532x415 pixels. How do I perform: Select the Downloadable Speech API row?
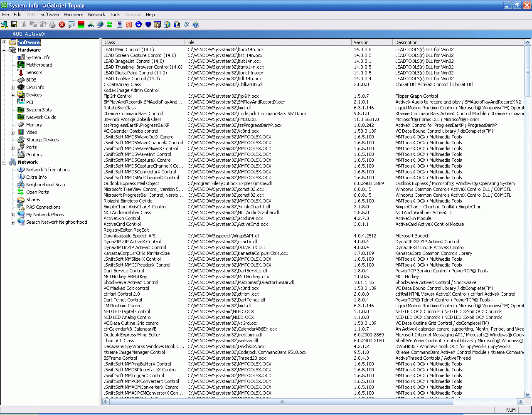tap(313, 236)
